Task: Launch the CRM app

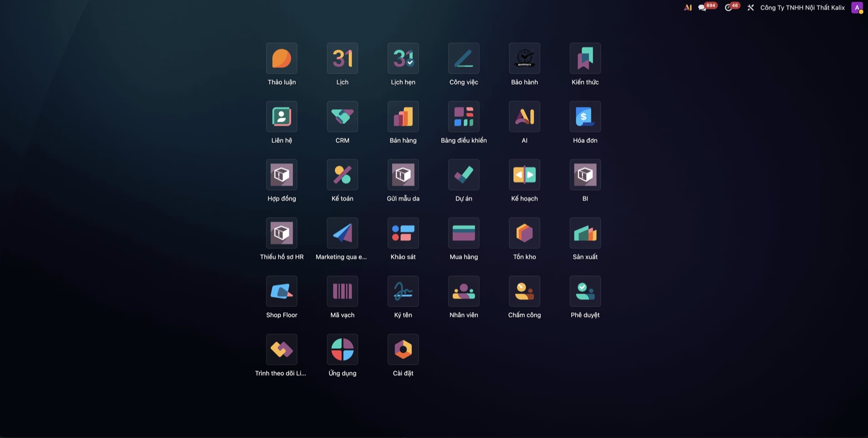Action: click(x=342, y=117)
